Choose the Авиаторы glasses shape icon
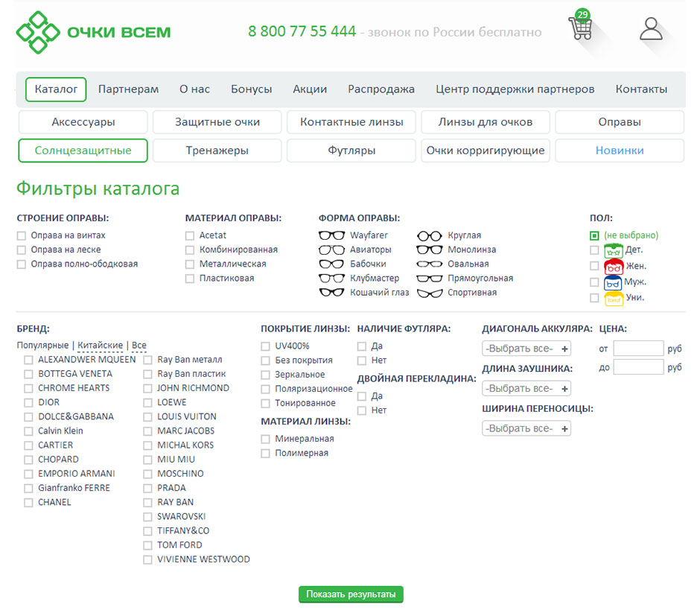This screenshot has width=700, height=613. tap(331, 250)
